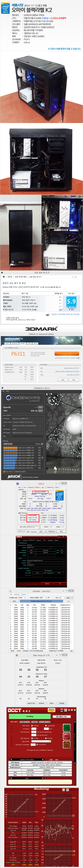Expand the Details dropdown in Cinebench ranking
Image resolution: width=83 pixels, height=868 pixels.
point(42,444)
